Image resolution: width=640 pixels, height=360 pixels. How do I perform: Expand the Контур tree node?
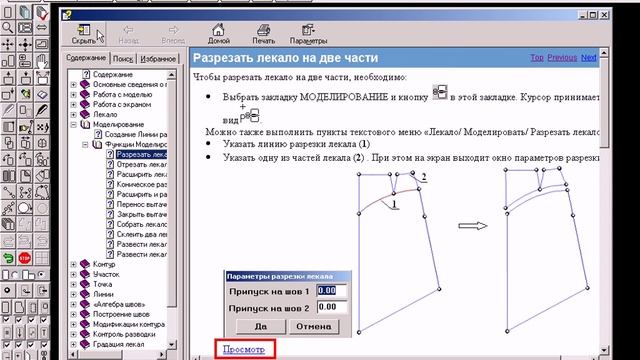(73, 264)
